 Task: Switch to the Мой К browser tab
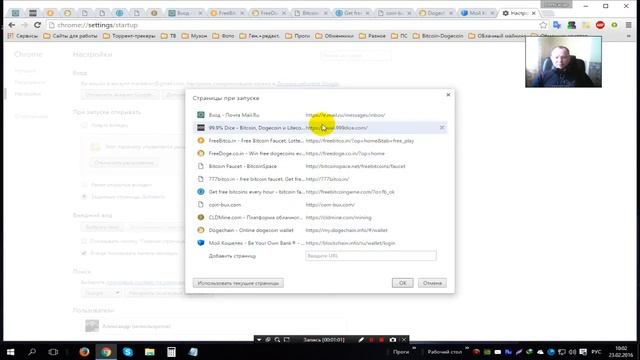pos(477,13)
